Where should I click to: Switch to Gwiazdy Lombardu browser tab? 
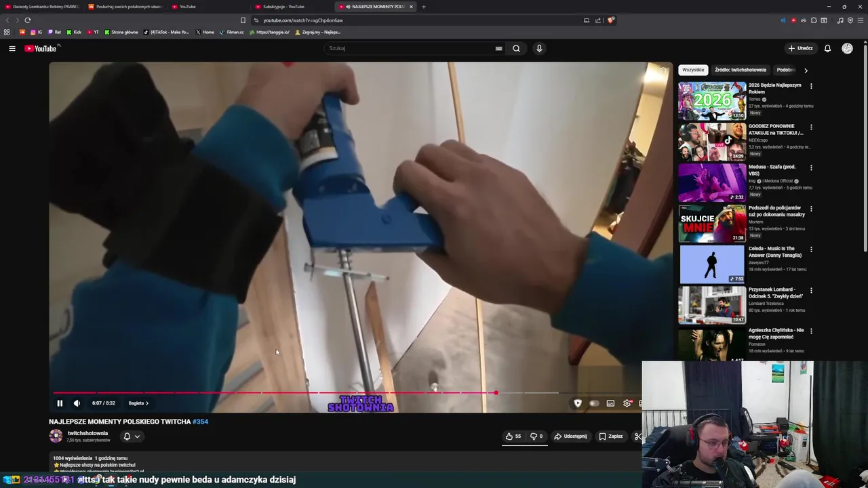click(42, 7)
